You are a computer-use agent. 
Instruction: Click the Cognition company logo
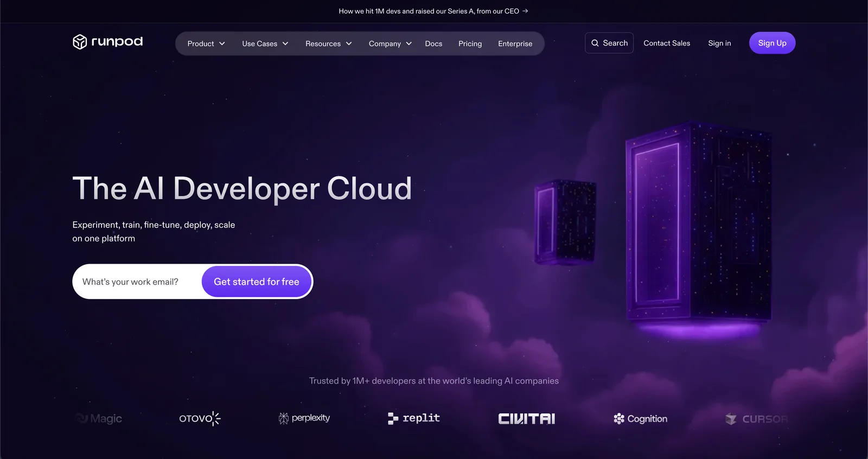(640, 418)
